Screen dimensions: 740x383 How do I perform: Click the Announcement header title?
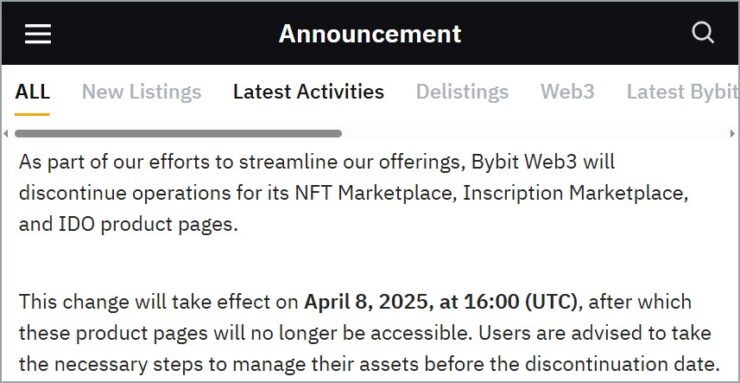(370, 34)
